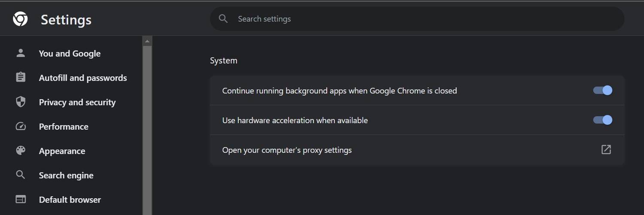Open Autofill and passwords section
The width and height of the screenshot is (644, 215).
[83, 78]
